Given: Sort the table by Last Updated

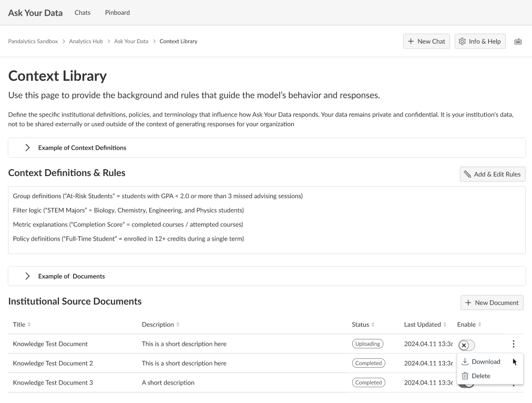Looking at the screenshot, I should pos(445,324).
